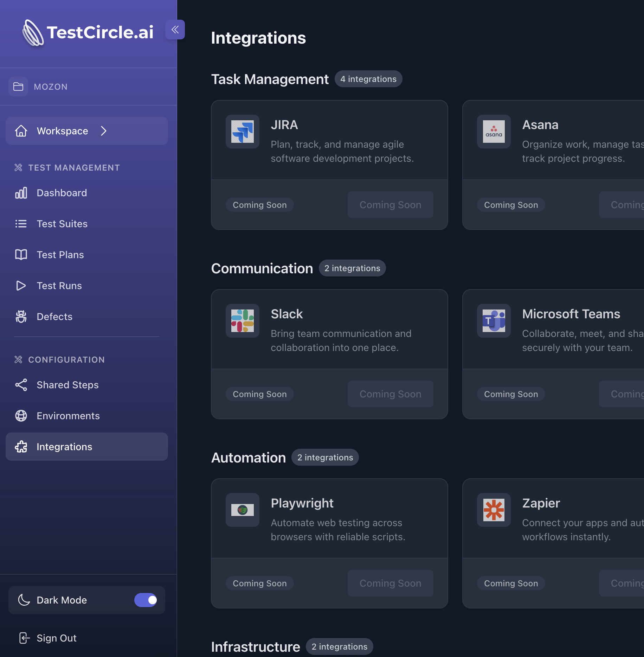Select the Test Suites list icon
644x657 pixels.
[21, 224]
